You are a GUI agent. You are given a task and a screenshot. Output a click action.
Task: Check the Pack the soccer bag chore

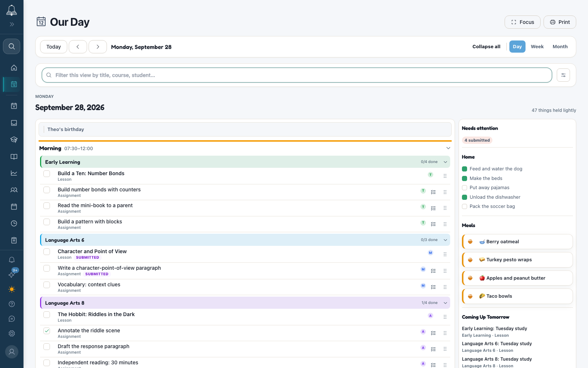465,206
